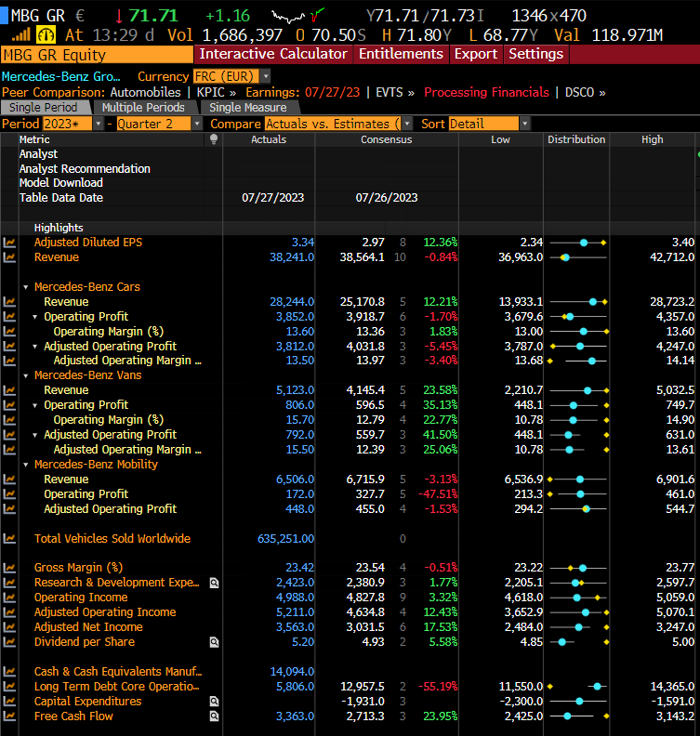Switch to the Single Period tab
Image resolution: width=700 pixels, height=736 pixels.
click(x=45, y=108)
